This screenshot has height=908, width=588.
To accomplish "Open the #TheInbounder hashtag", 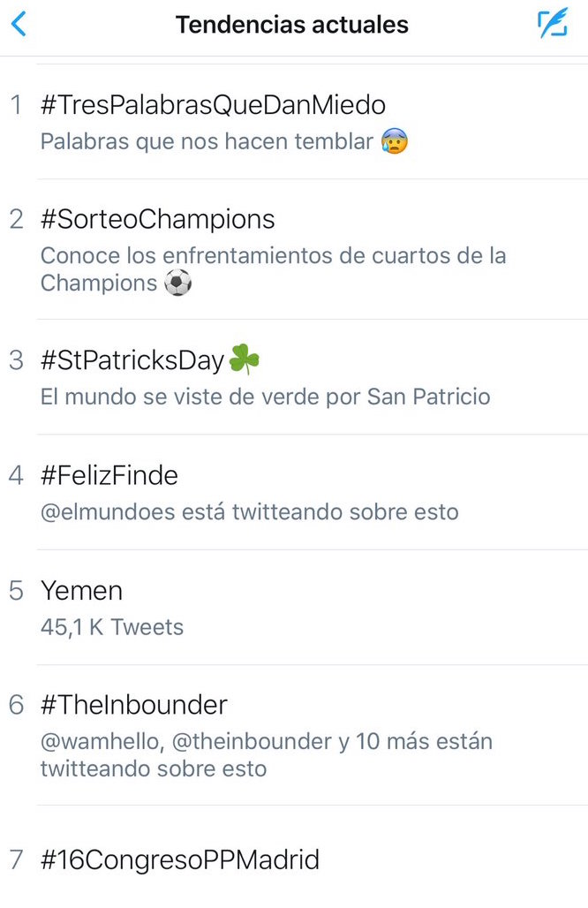I will pos(133,705).
